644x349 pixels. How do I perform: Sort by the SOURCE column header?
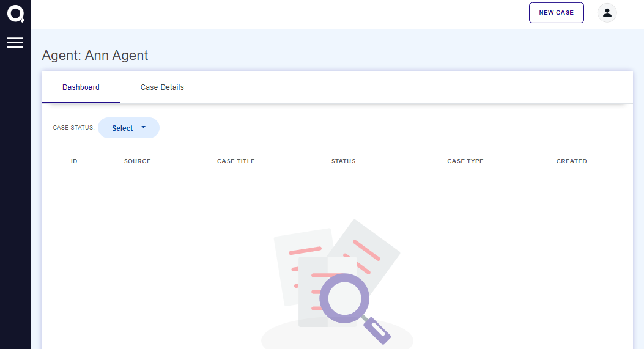point(137,161)
